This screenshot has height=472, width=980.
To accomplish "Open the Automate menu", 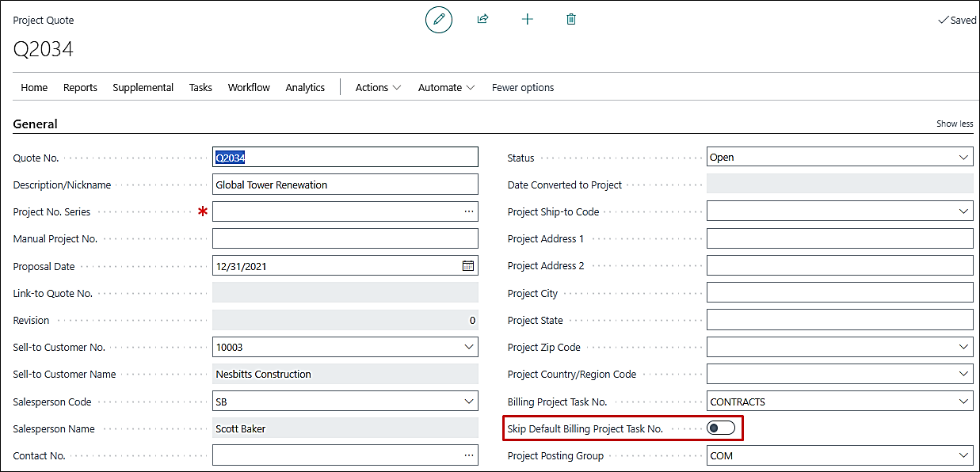I will pos(446,88).
